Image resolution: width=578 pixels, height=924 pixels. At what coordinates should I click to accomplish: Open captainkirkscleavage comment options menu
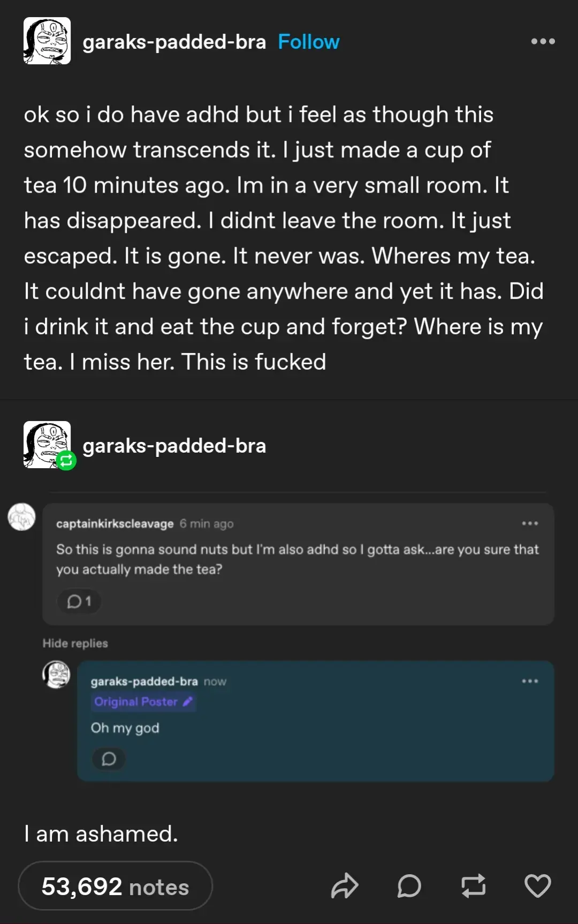pos(530,523)
